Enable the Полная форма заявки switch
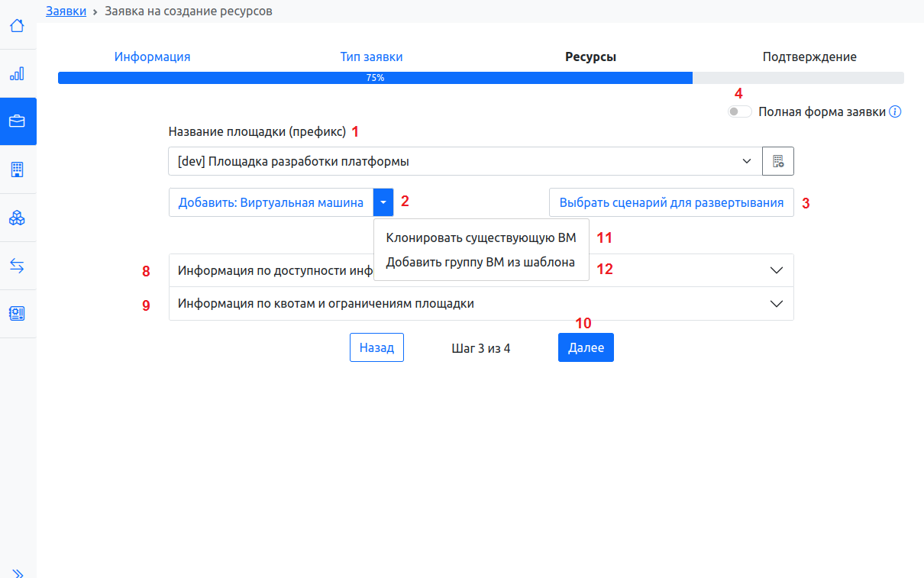The height and width of the screenshot is (578, 924). coord(738,111)
